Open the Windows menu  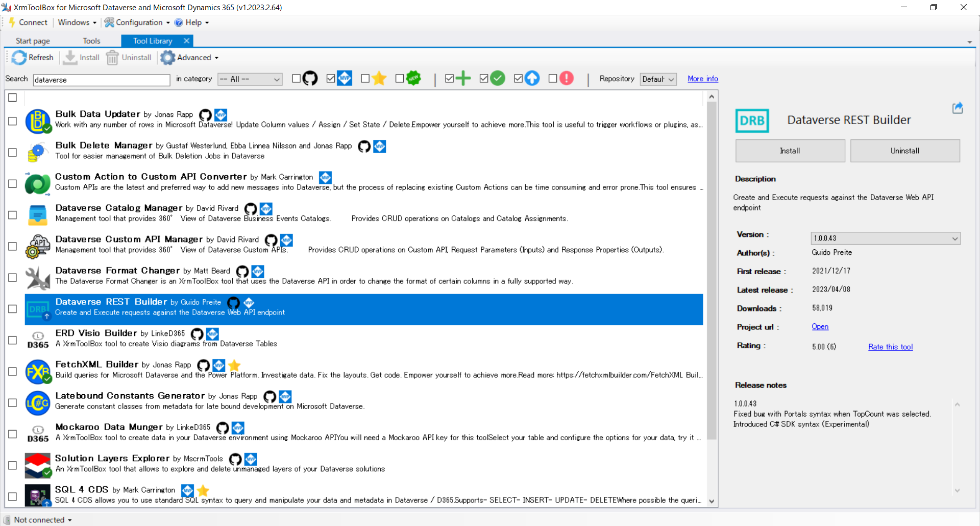[x=77, y=22]
